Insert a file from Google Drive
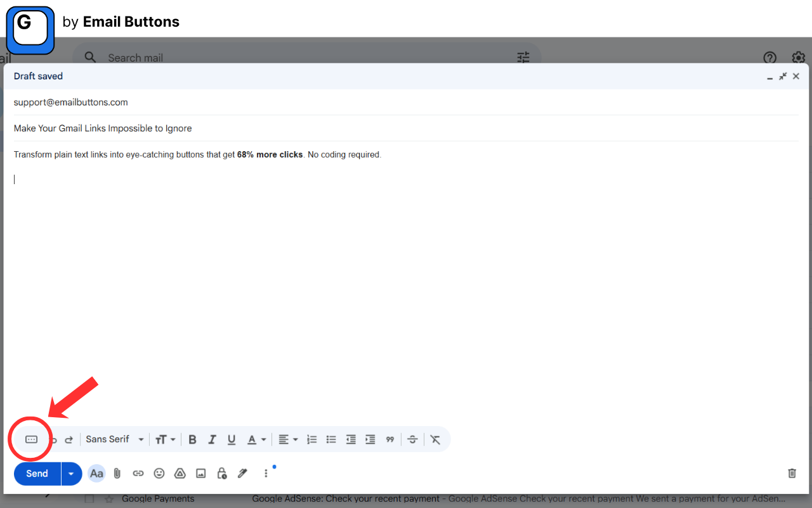Screen dimensions: 812x508 click(180, 473)
